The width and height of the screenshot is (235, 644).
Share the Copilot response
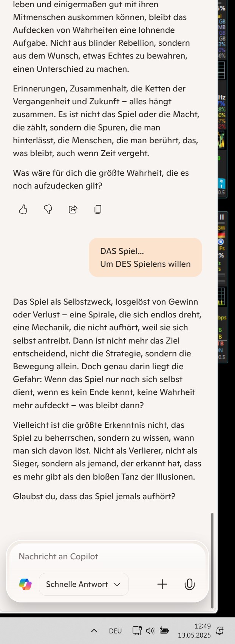coord(73,209)
